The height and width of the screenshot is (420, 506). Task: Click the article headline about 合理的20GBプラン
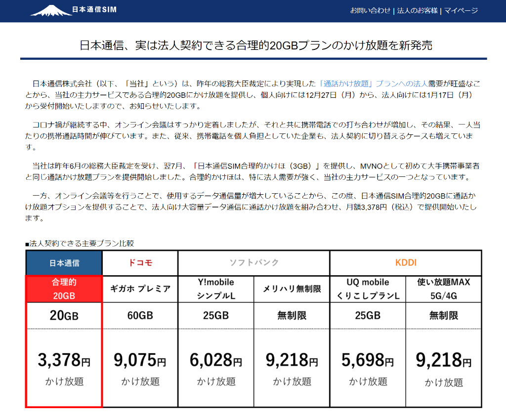pyautogui.click(x=255, y=45)
